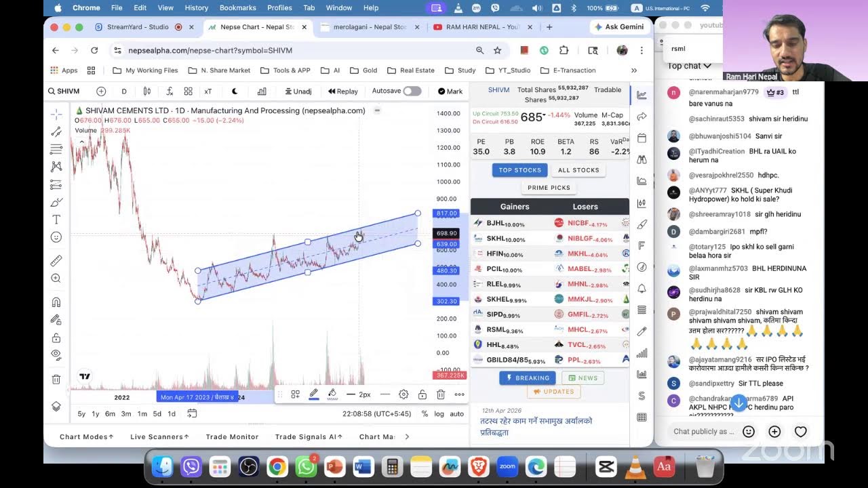Select the TOP STOCKS button
The height and width of the screenshot is (488, 868).
click(520, 170)
